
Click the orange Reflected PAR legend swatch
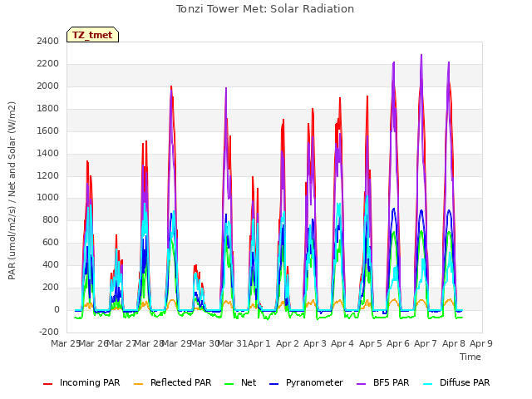pos(139,384)
